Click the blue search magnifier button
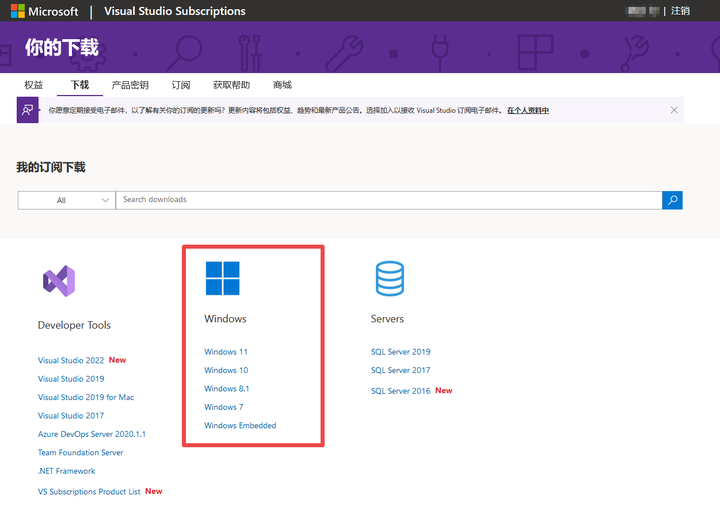This screenshot has height=514, width=720. [x=672, y=200]
